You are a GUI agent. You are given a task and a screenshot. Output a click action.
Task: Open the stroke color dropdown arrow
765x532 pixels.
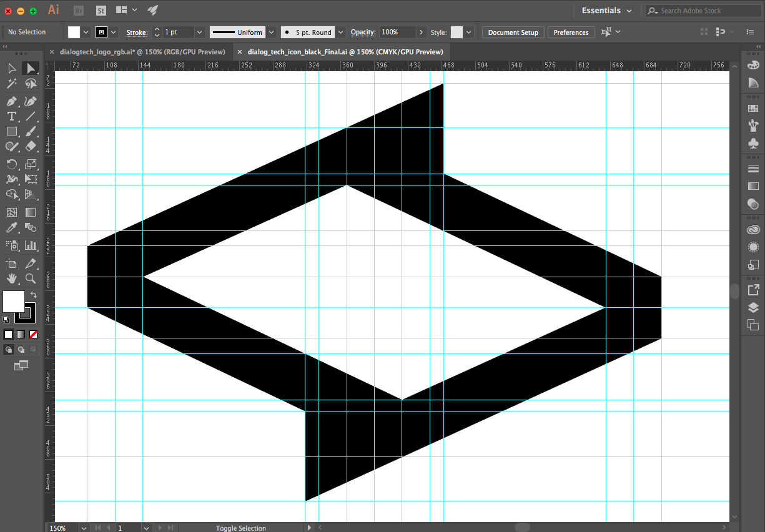click(x=114, y=32)
